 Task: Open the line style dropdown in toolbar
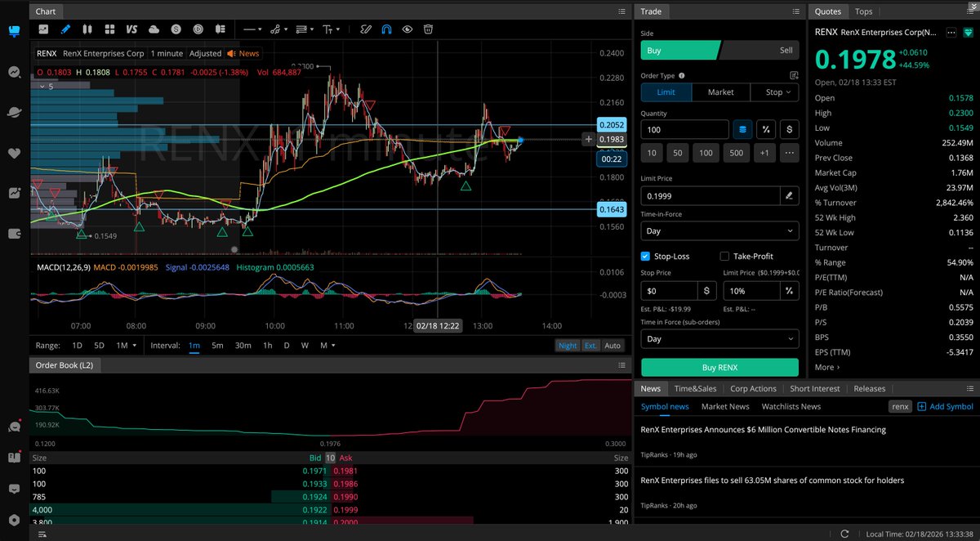coord(252,29)
